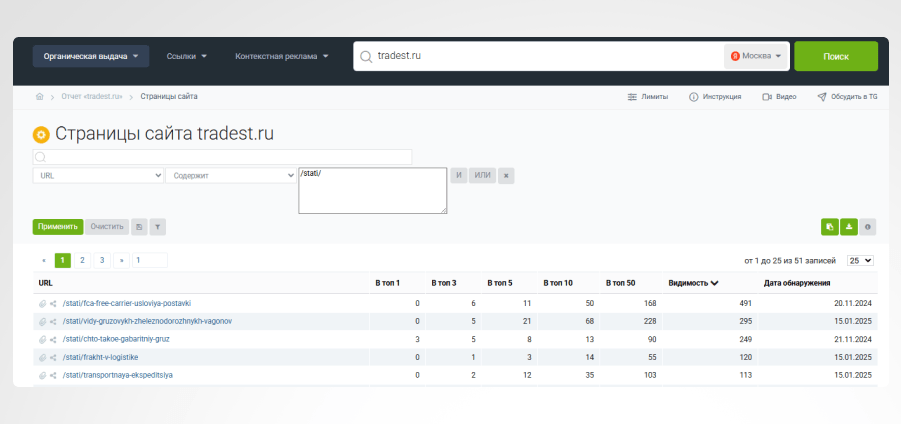Select current pagination page 1
This screenshot has width=901, height=424.
[x=63, y=261]
